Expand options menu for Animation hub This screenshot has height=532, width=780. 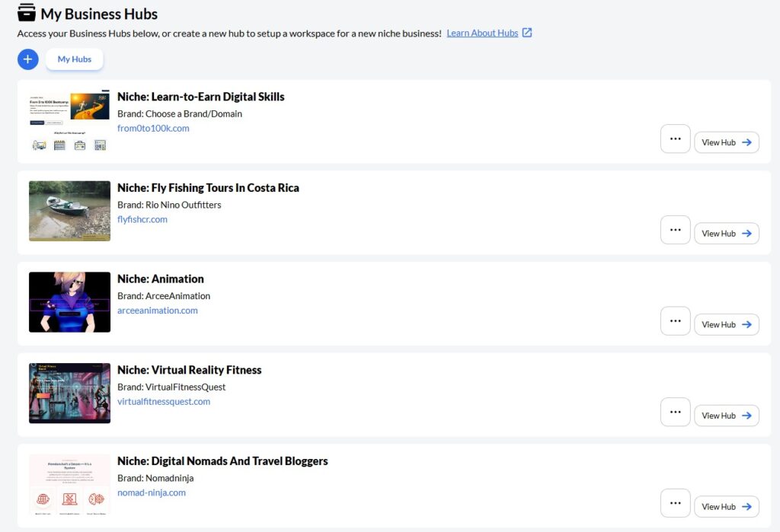point(675,321)
